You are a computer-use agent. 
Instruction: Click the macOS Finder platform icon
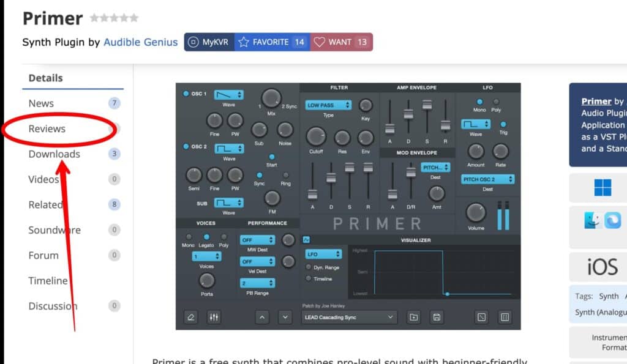(x=592, y=220)
